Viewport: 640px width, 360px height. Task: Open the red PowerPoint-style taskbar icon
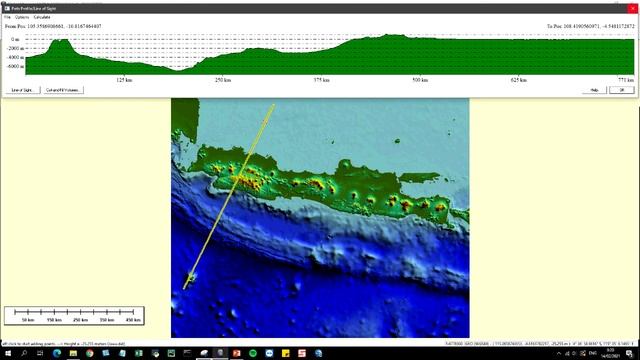236,353
